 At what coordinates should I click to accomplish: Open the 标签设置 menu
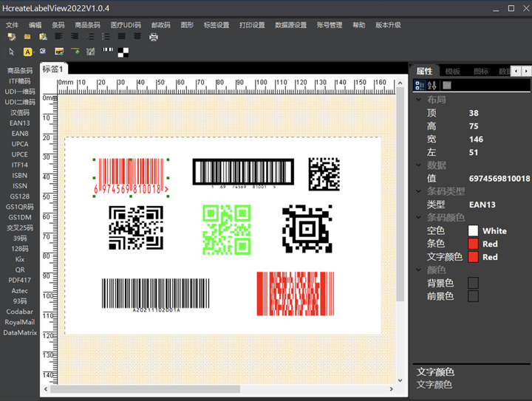[216, 25]
